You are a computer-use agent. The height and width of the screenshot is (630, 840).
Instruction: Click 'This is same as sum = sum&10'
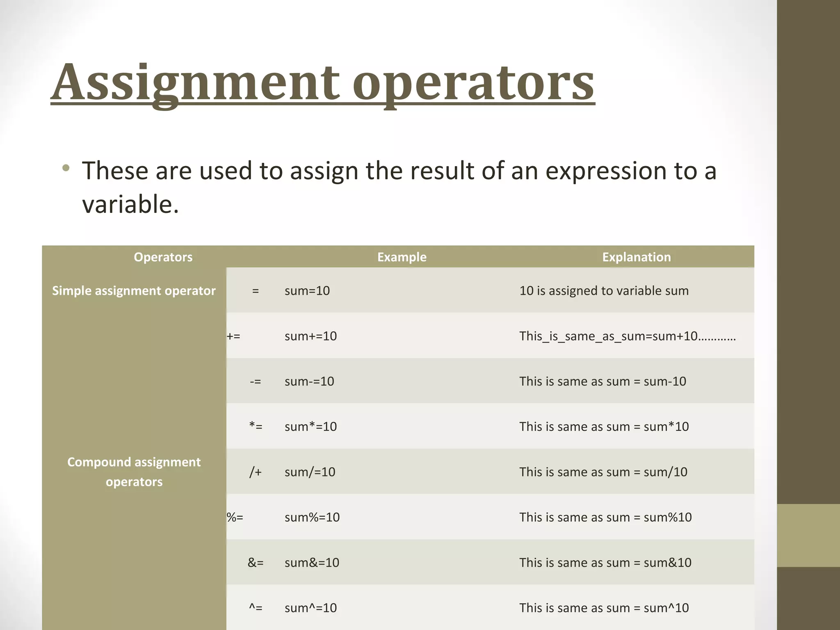click(x=605, y=563)
